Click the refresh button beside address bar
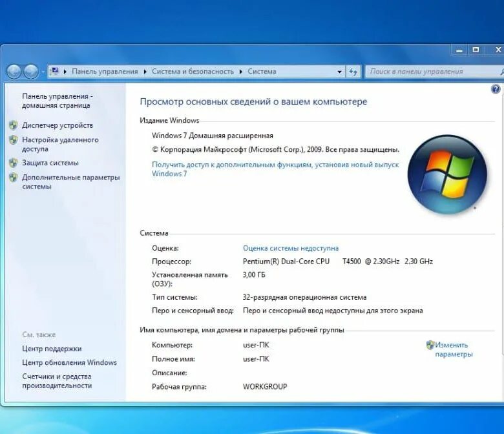The width and height of the screenshot is (504, 434). click(x=353, y=71)
